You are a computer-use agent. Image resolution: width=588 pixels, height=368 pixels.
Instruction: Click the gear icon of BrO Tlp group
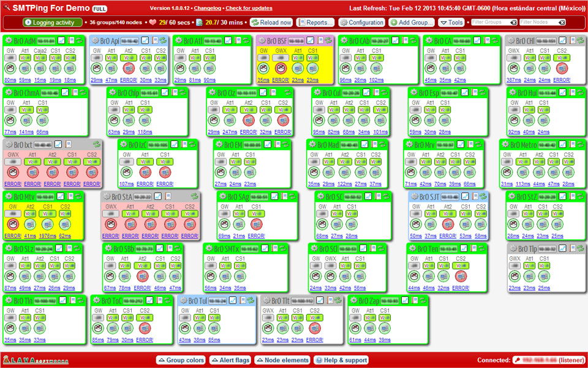click(x=513, y=249)
